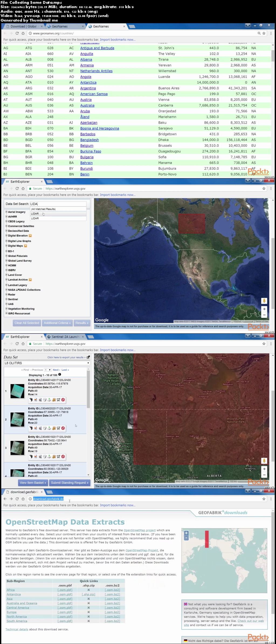The width and height of the screenshot is (276, 644).
Task: Zoom out on the LIDAR search map
Action: point(264,315)
